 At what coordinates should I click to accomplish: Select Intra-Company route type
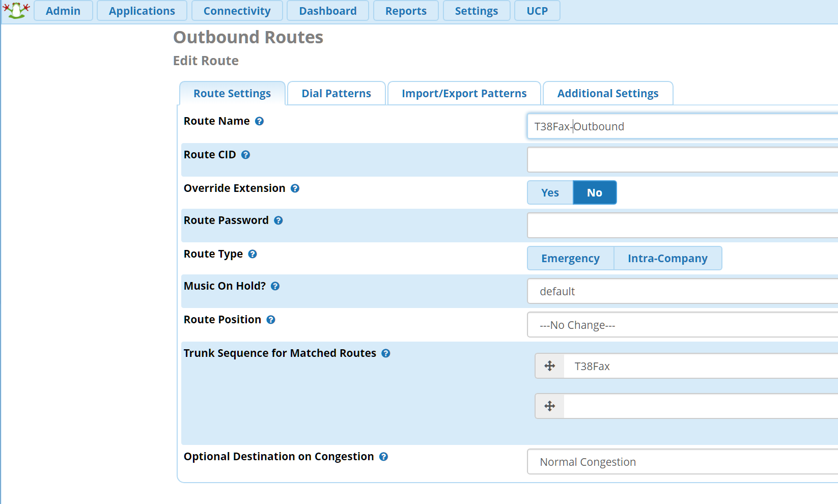pos(667,259)
